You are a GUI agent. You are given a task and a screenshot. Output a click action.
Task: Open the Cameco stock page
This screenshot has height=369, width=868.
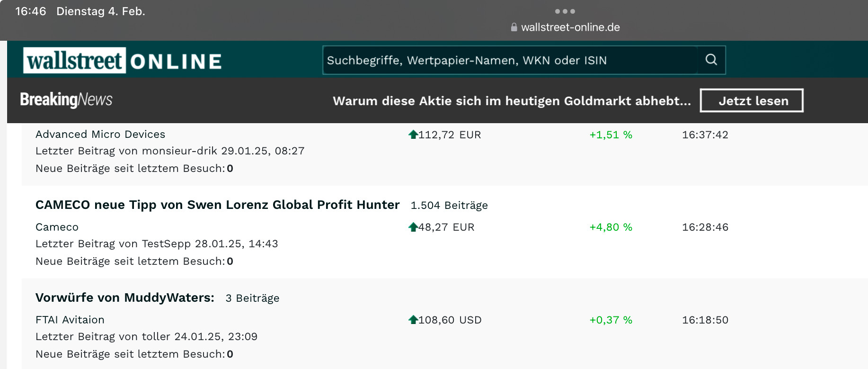pos(57,227)
